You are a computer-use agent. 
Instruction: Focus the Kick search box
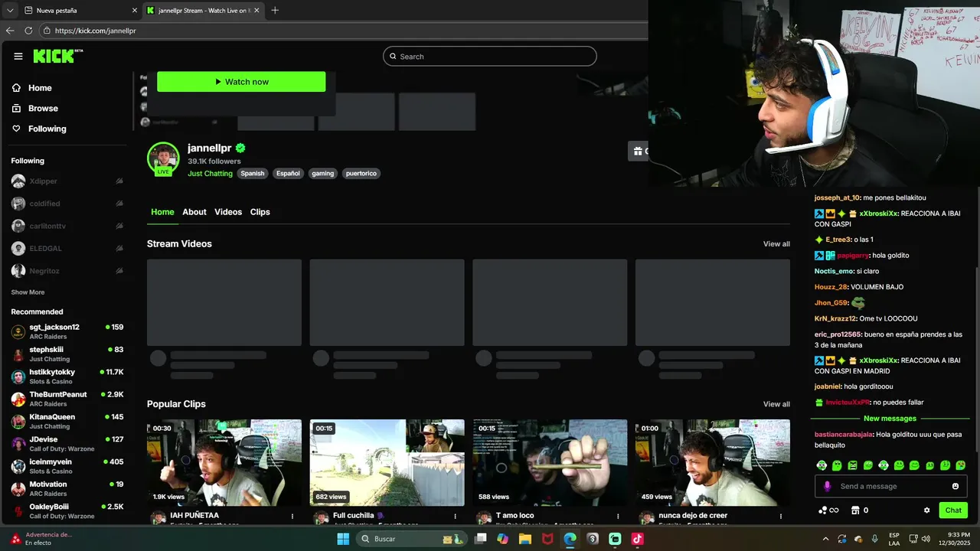(x=490, y=57)
